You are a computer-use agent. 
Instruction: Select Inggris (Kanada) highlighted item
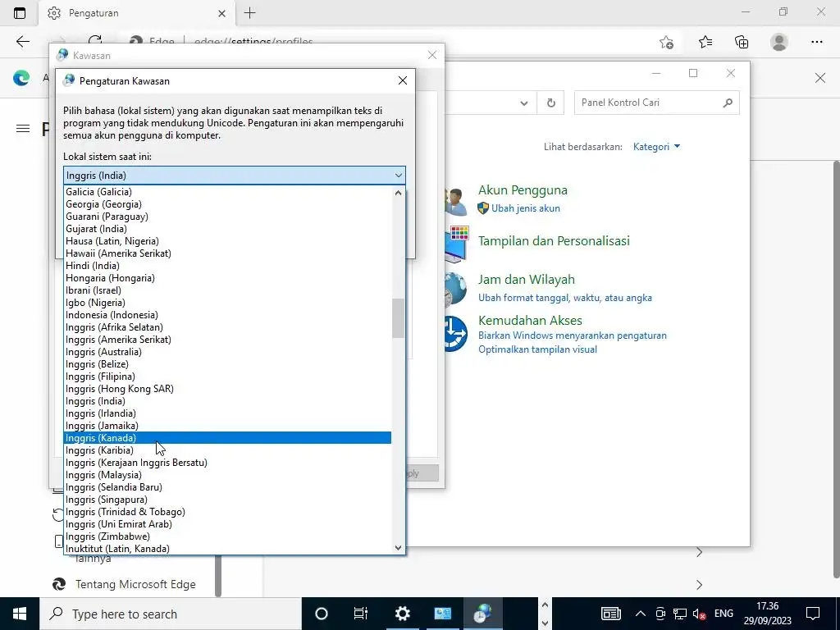click(227, 438)
